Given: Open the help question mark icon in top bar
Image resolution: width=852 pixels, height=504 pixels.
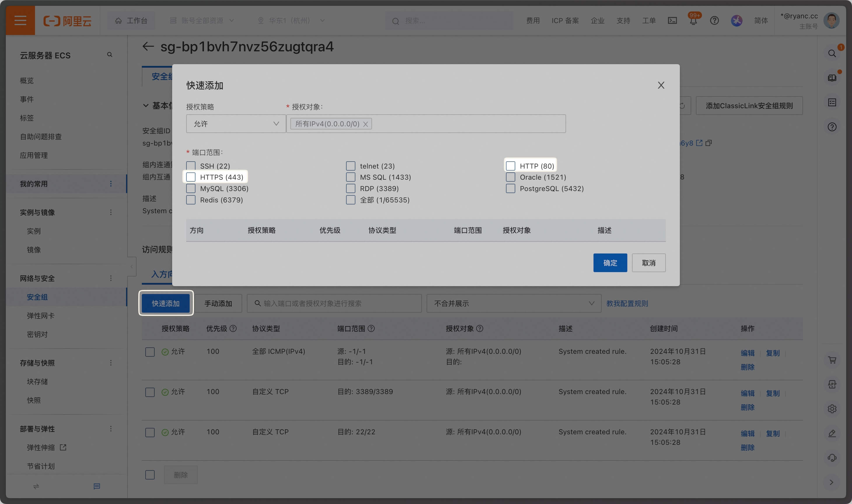Looking at the screenshot, I should click(714, 21).
